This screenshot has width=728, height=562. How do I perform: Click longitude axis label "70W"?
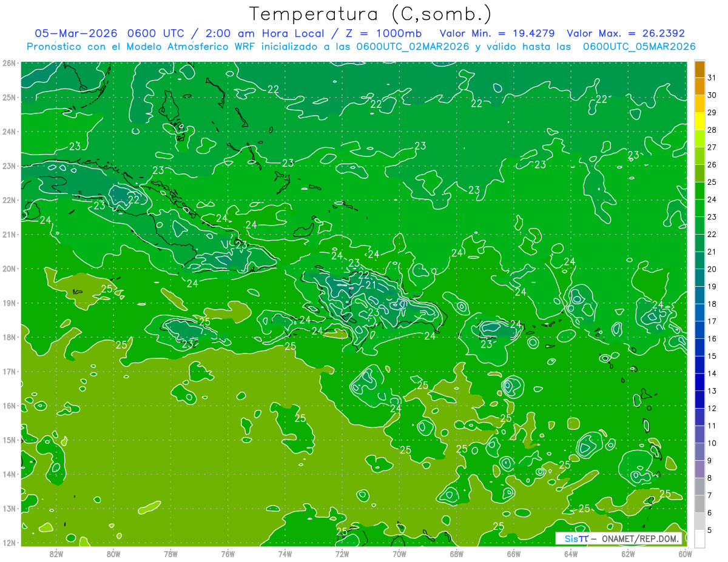coord(399,554)
